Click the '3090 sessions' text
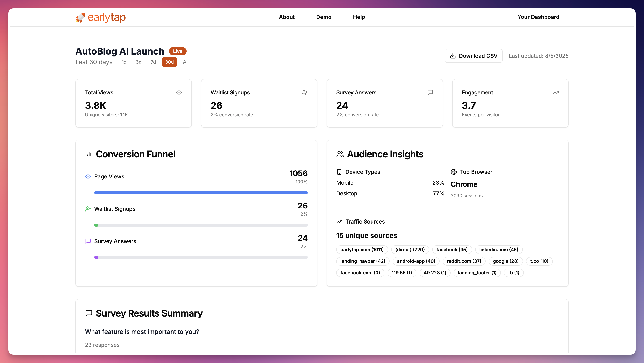 point(467,196)
